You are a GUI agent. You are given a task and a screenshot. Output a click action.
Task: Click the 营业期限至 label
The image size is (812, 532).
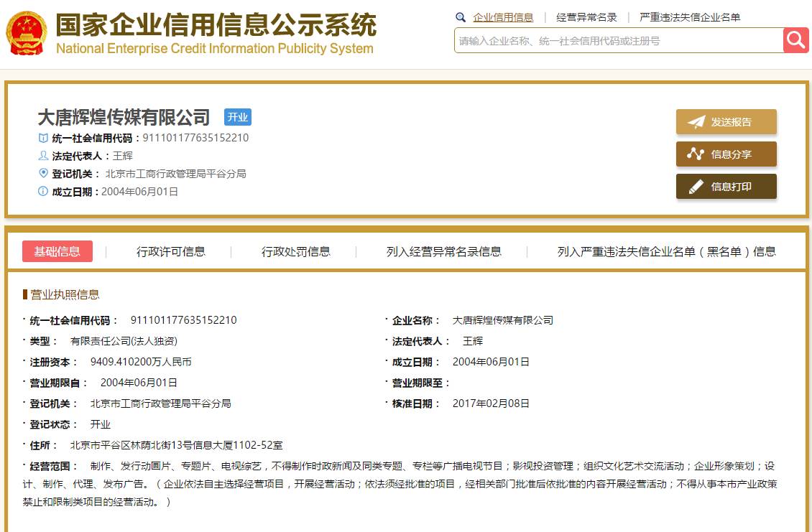point(420,383)
